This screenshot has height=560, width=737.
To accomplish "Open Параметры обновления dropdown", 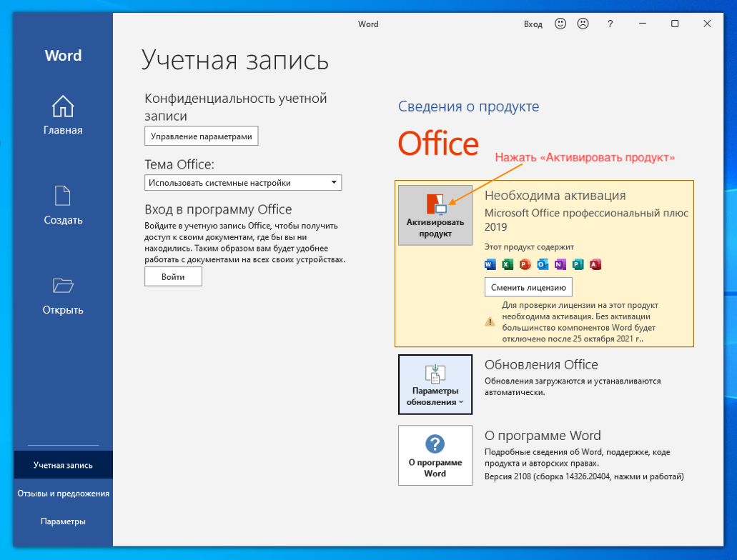I will click(435, 385).
